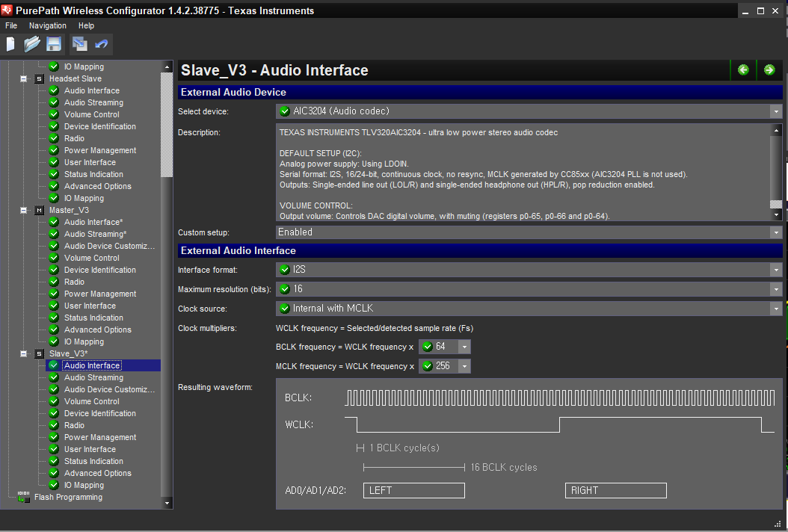Open the Navigation menu
The image size is (788, 532).
point(48,25)
